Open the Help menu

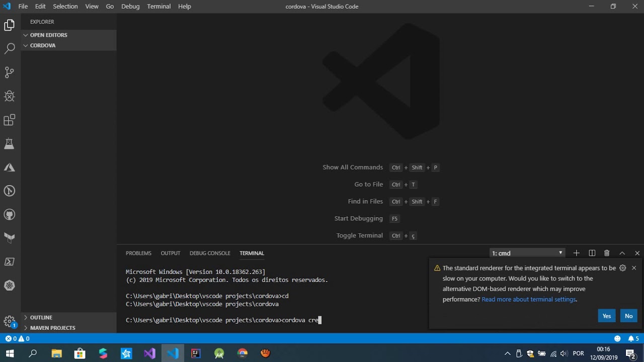[x=185, y=7]
